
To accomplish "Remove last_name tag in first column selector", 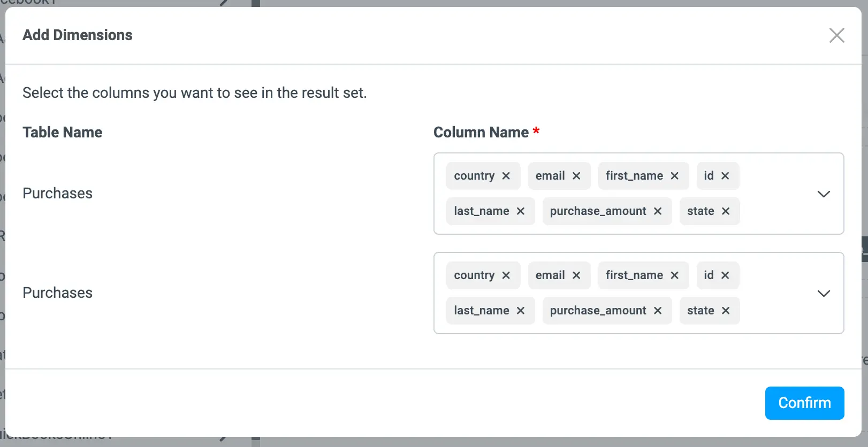I will click(x=520, y=211).
